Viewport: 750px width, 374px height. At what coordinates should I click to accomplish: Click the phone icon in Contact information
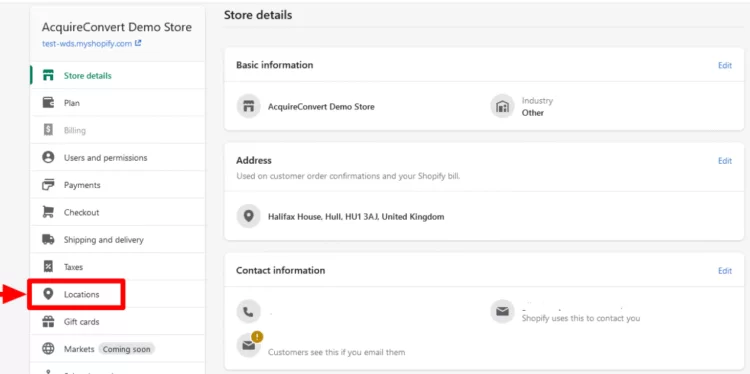[248, 312]
